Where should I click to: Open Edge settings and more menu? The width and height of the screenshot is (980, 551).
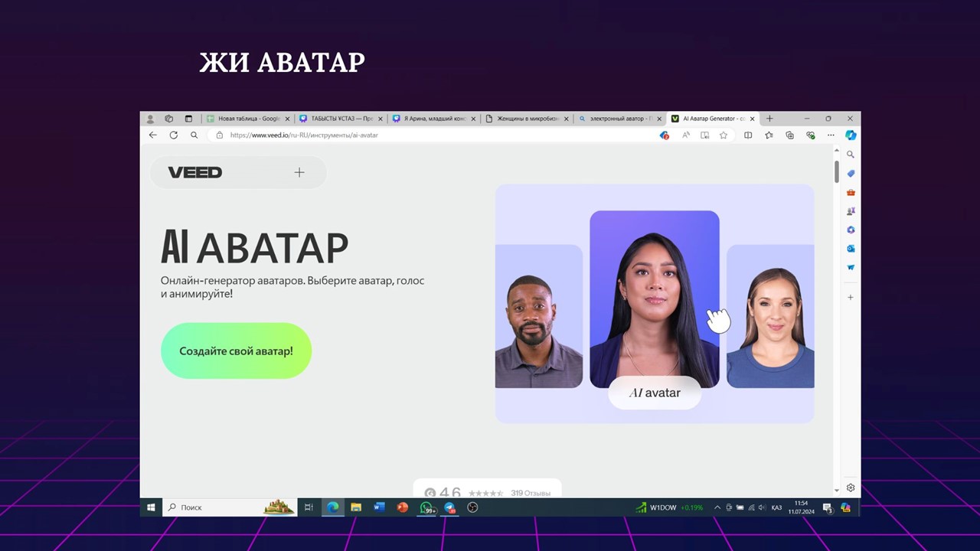tap(831, 135)
